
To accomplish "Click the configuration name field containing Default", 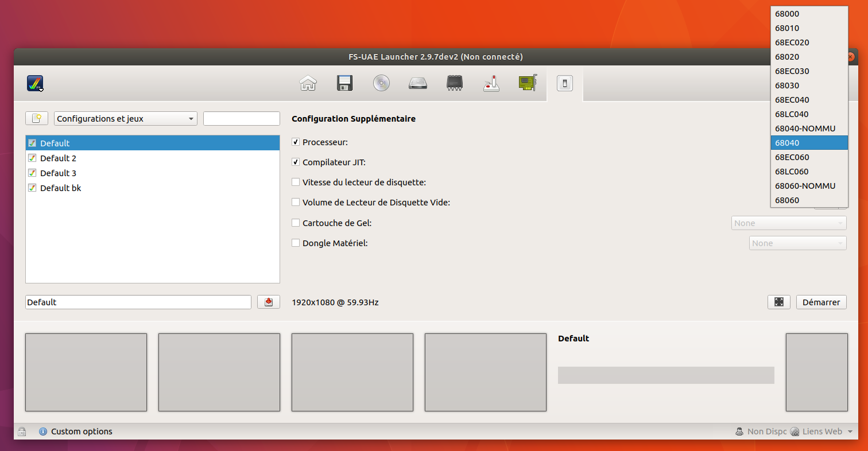I will tap(138, 302).
